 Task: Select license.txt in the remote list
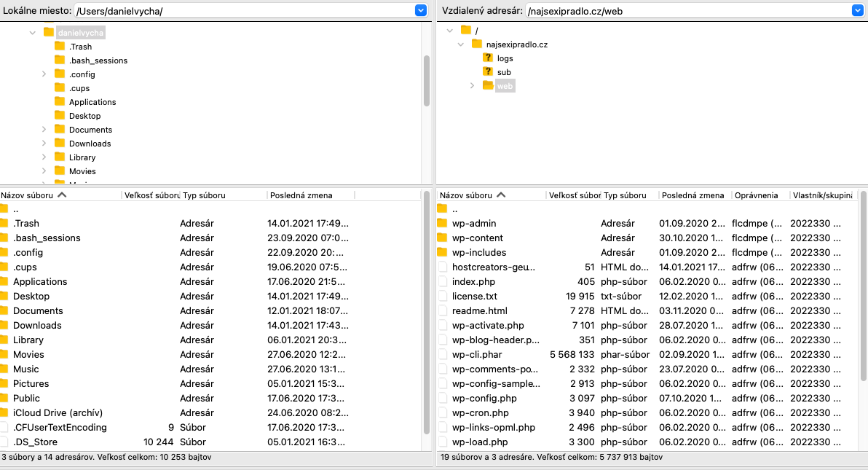[647, 296]
